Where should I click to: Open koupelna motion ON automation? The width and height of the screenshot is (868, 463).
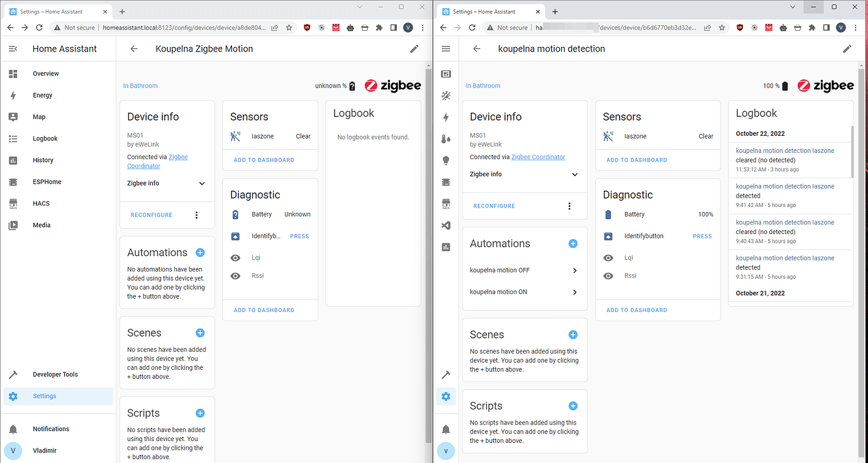tap(525, 292)
